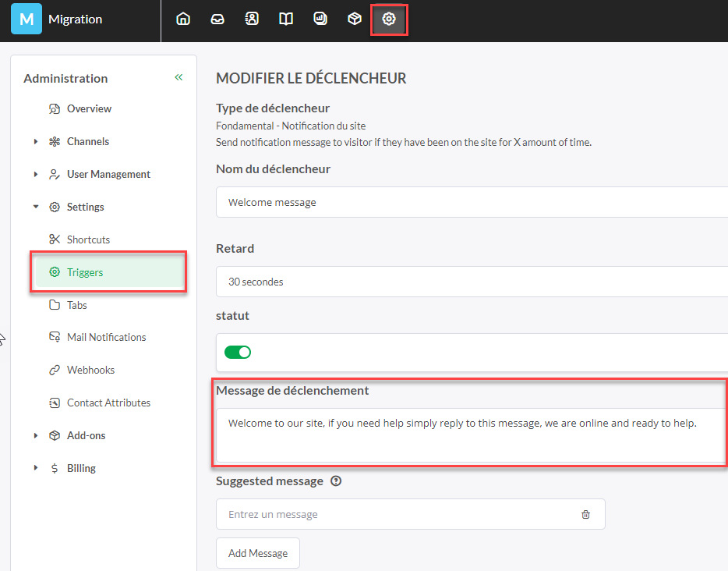This screenshot has width=728, height=571.
Task: Click the Channels flower icon in sidebar
Action: [55, 142]
